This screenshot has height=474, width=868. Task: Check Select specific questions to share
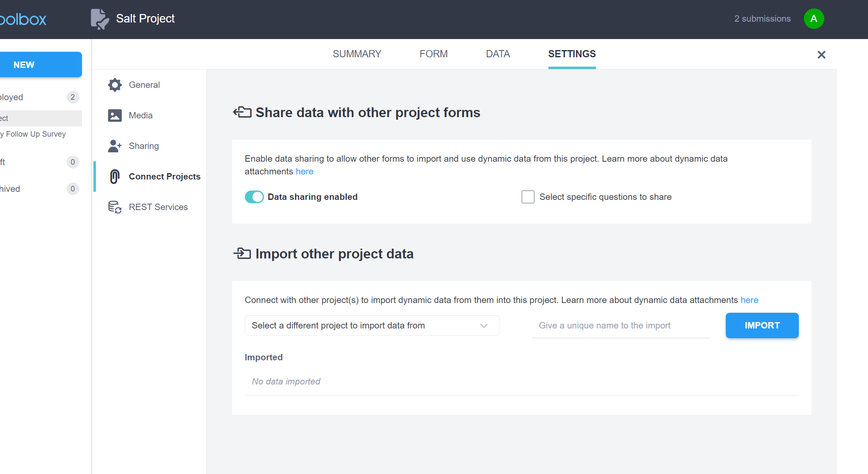[528, 197]
